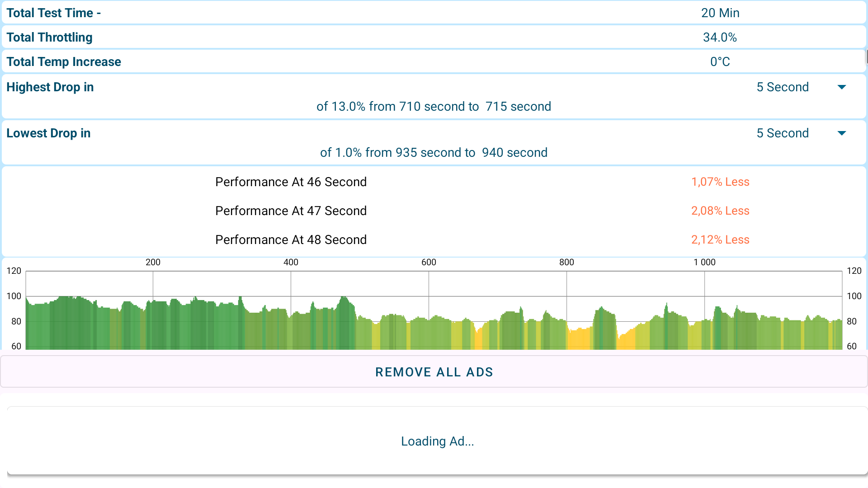Click '5 Second' in Highest Drop row
868x488 pixels.
(782, 87)
